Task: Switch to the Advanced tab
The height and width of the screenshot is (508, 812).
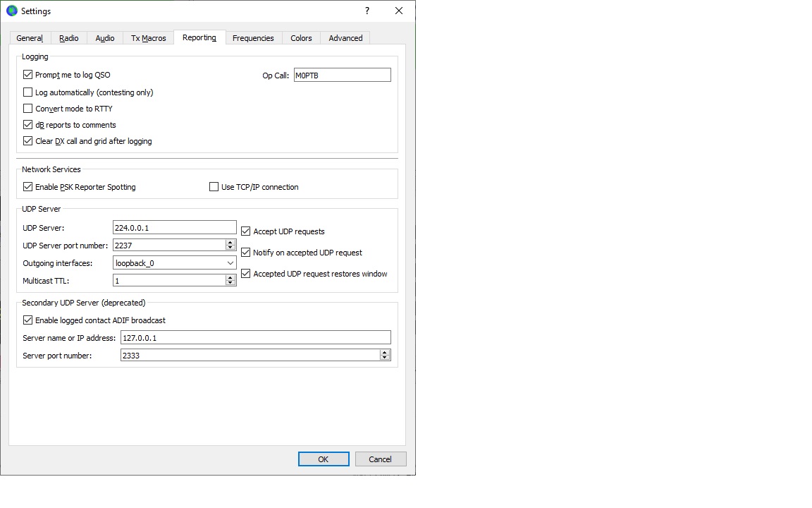Action: (345, 38)
